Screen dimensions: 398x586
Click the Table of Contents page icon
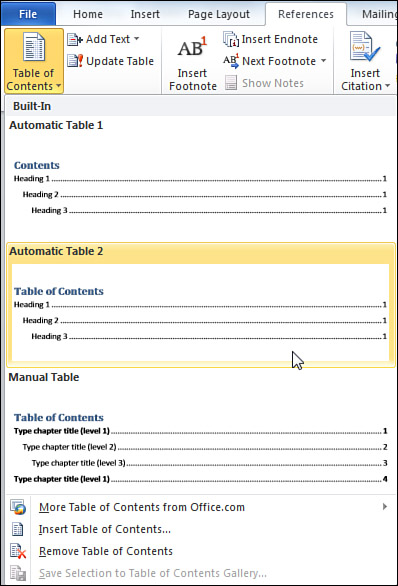pyautogui.click(x=34, y=47)
